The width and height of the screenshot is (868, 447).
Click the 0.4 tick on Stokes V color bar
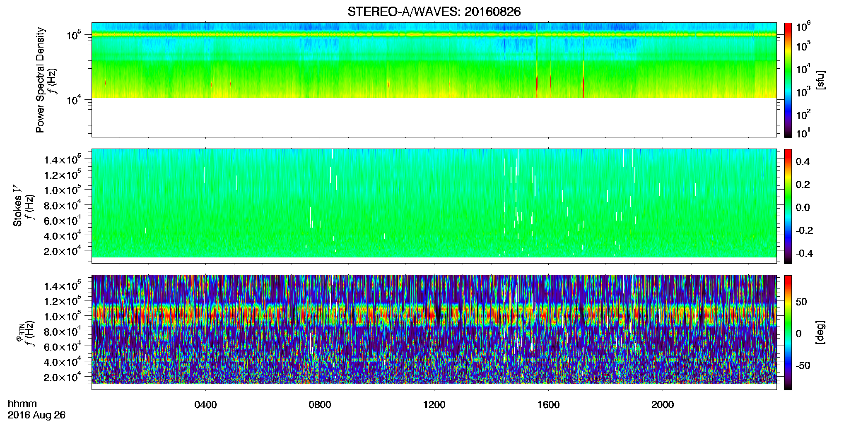tap(803, 162)
